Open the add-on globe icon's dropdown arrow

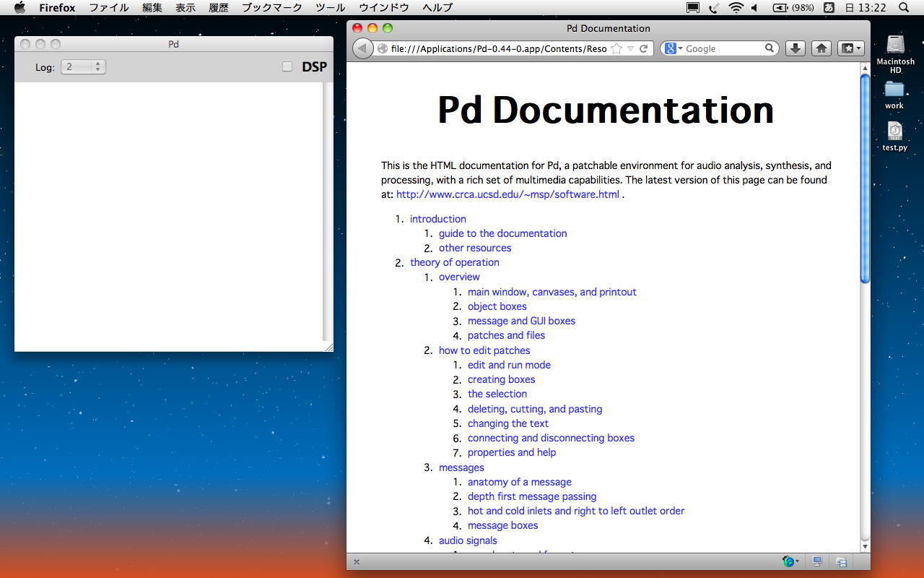tap(797, 562)
